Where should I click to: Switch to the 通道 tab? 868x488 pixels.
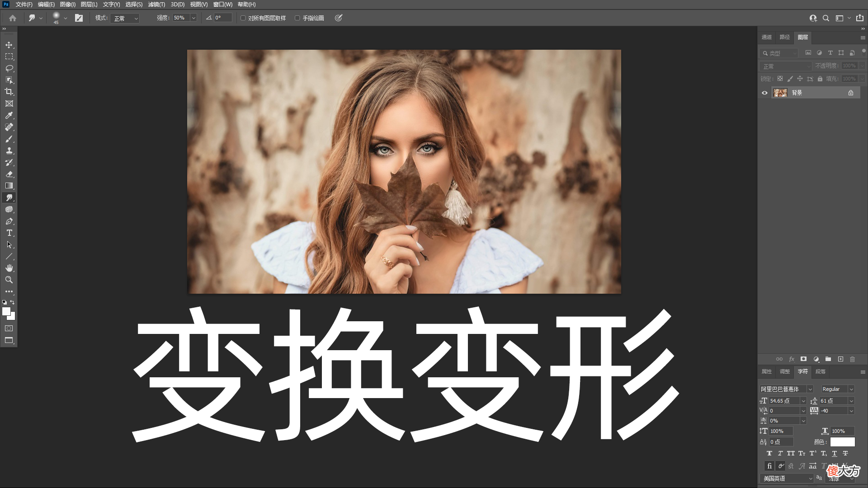click(767, 37)
